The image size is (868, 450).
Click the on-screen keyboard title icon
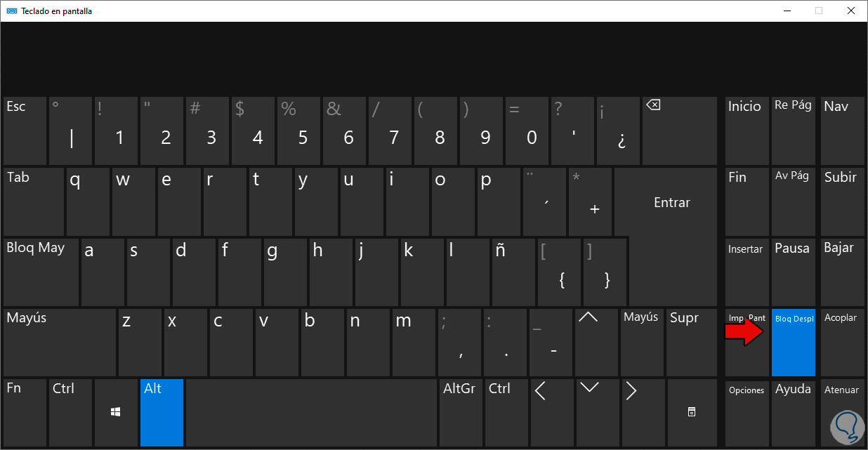tap(12, 11)
